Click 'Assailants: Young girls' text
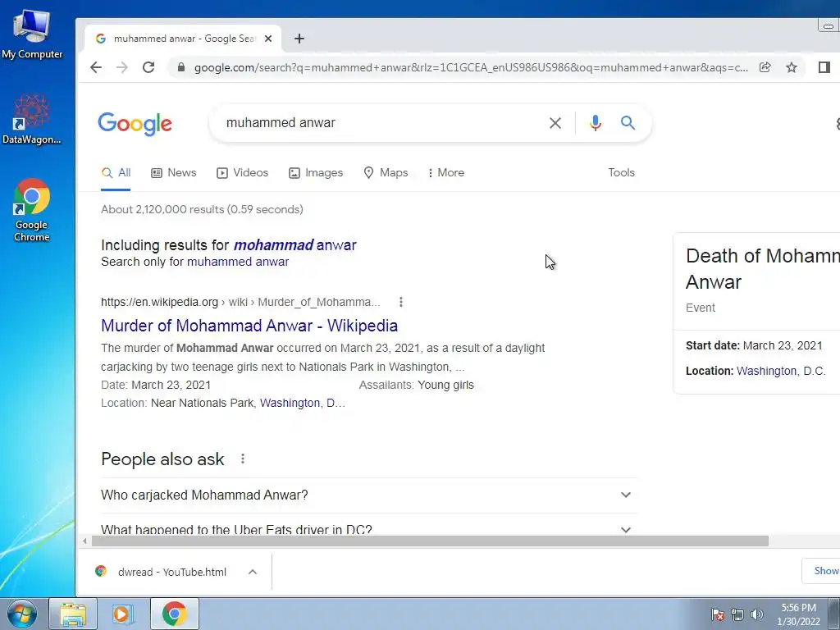840x630 pixels. 416,386
